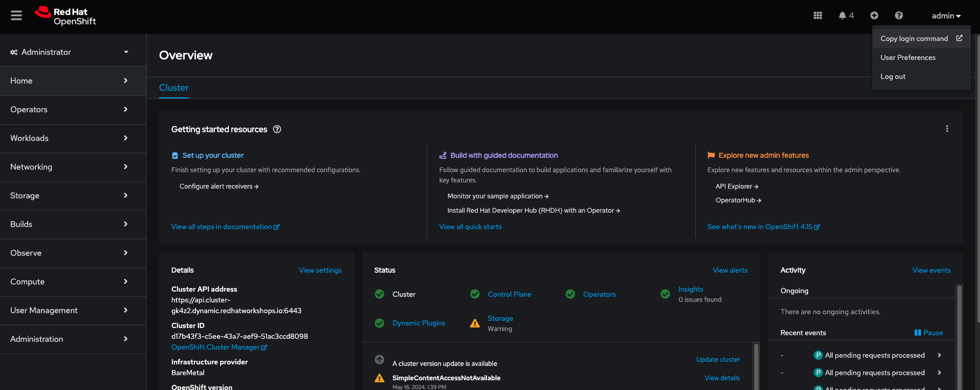Click View settings in Details card

(x=320, y=270)
